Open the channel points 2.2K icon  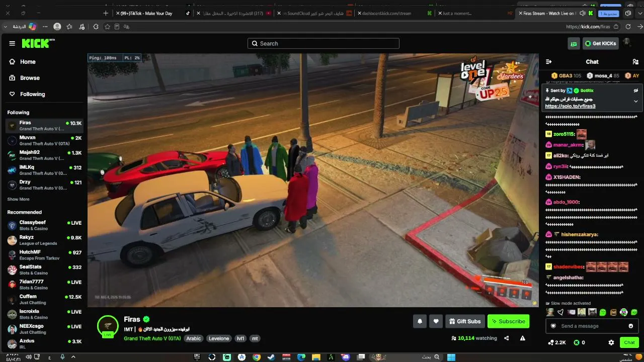coord(557,342)
